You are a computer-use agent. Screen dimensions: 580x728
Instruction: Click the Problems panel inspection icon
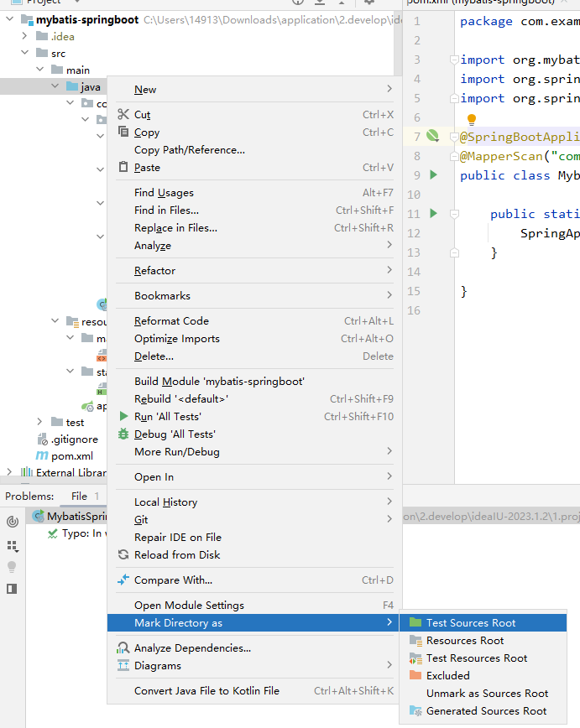click(13, 522)
